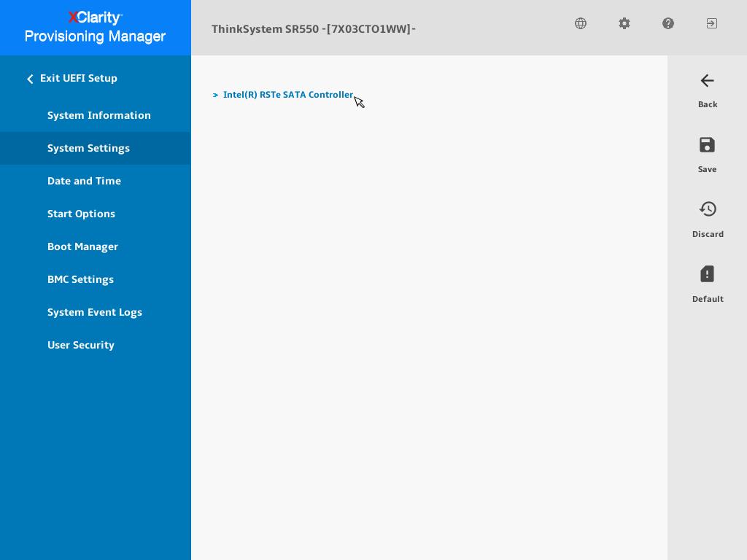Open BMC Settings from the sidebar
Viewport: 747px width, 560px height.
coord(80,279)
